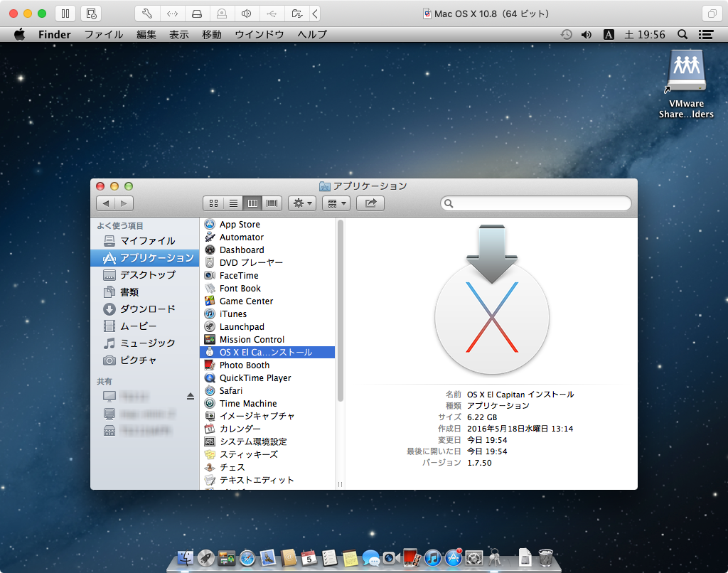This screenshot has width=728, height=573.
Task: Select Mission Control in applications list
Action: tap(267, 339)
